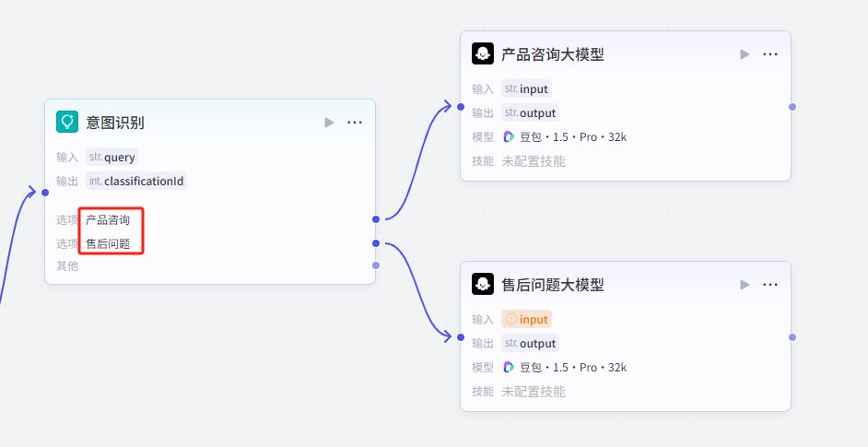Click the warning input tag in 售后问题大模型
This screenshot has width=868, height=447.
[x=527, y=320]
